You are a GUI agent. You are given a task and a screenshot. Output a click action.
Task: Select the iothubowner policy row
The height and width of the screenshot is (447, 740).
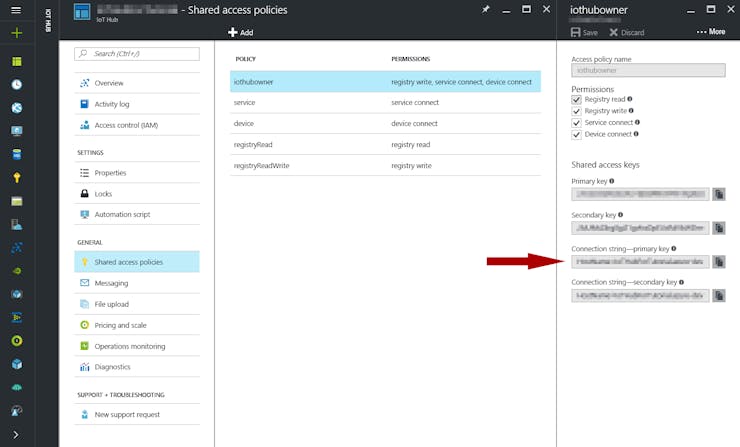click(385, 82)
